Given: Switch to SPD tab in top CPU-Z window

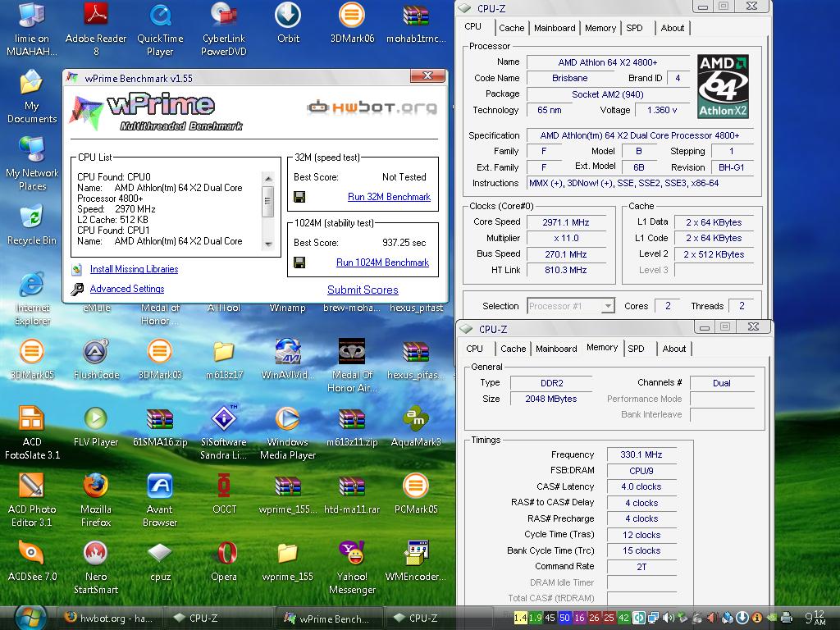Looking at the screenshot, I should click(x=634, y=28).
